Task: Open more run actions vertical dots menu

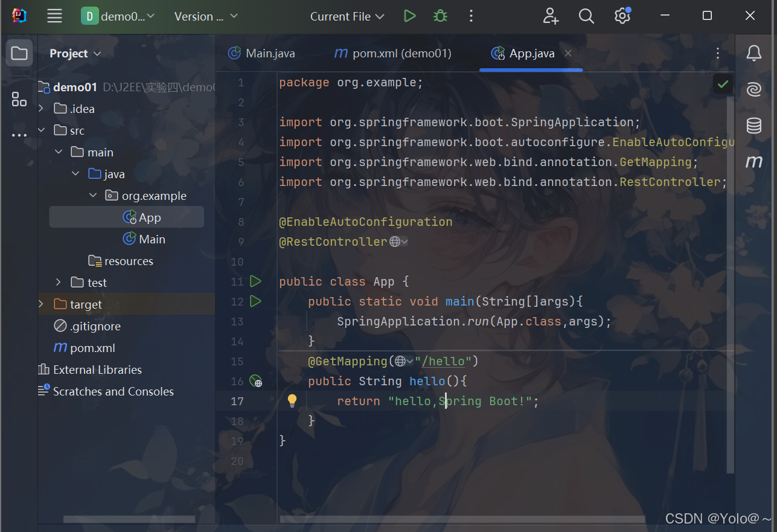Action: click(472, 16)
